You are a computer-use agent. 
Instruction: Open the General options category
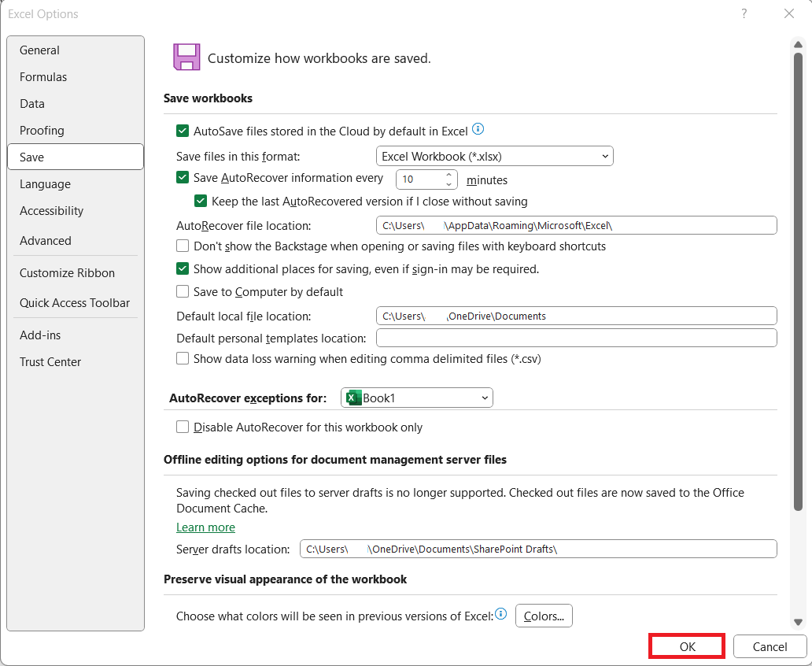(x=76, y=50)
